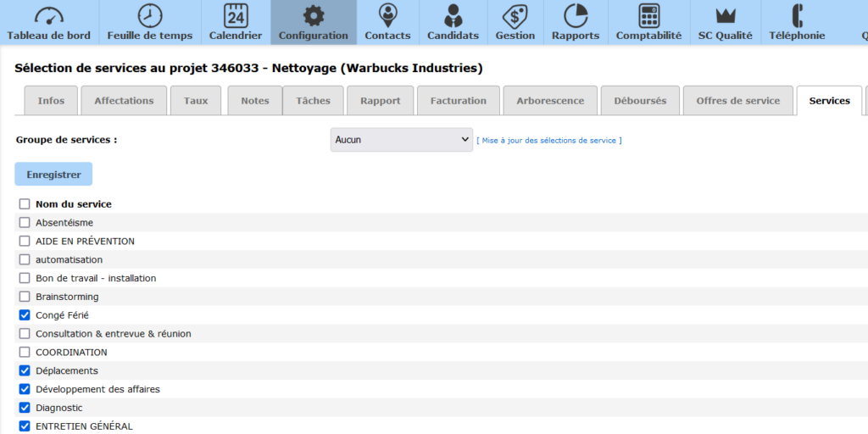This screenshot has height=434, width=868.
Task: Toggle the Nom du service select-all checkbox
Action: click(25, 204)
